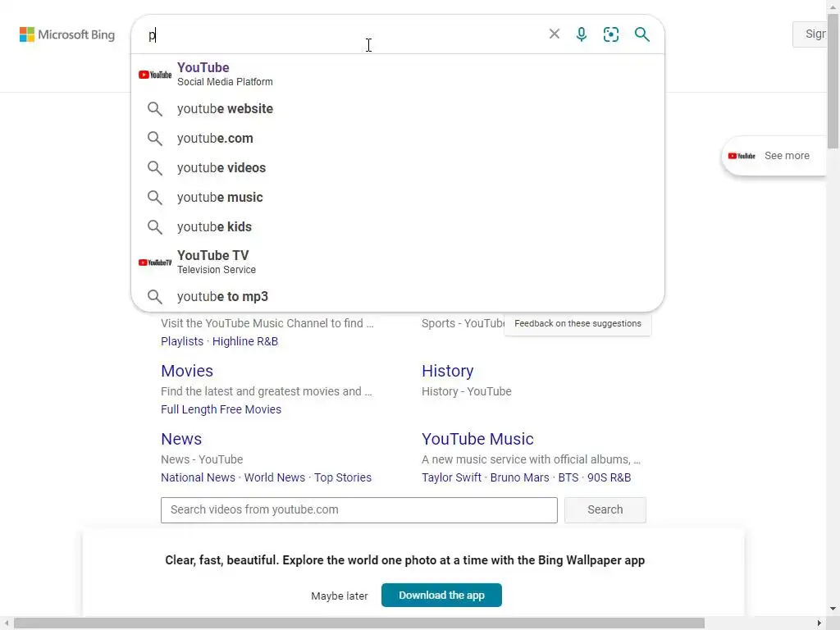The image size is (840, 630).
Task: Click magnifier icon beside 'youtube videos'
Action: (x=155, y=167)
